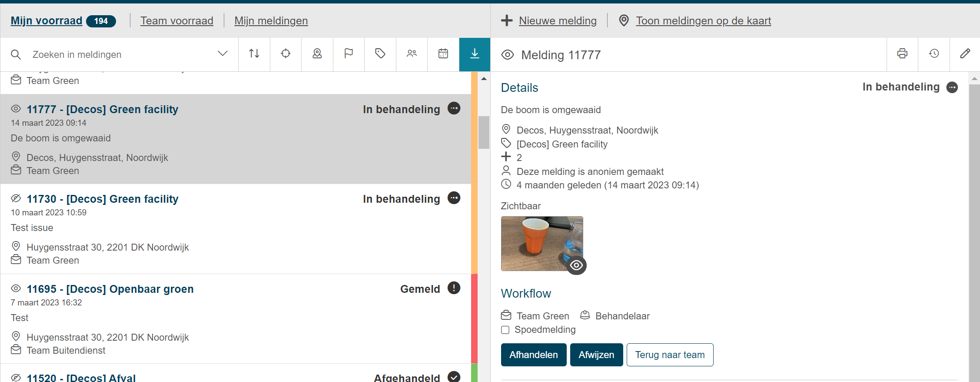Check the Spoedmelding checkbox
The height and width of the screenshot is (382, 980).
point(505,330)
